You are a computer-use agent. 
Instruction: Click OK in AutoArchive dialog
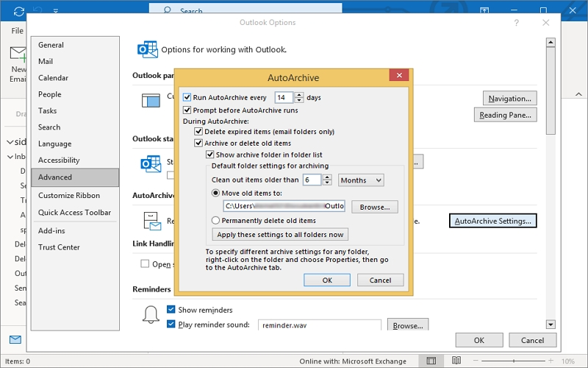coord(327,280)
